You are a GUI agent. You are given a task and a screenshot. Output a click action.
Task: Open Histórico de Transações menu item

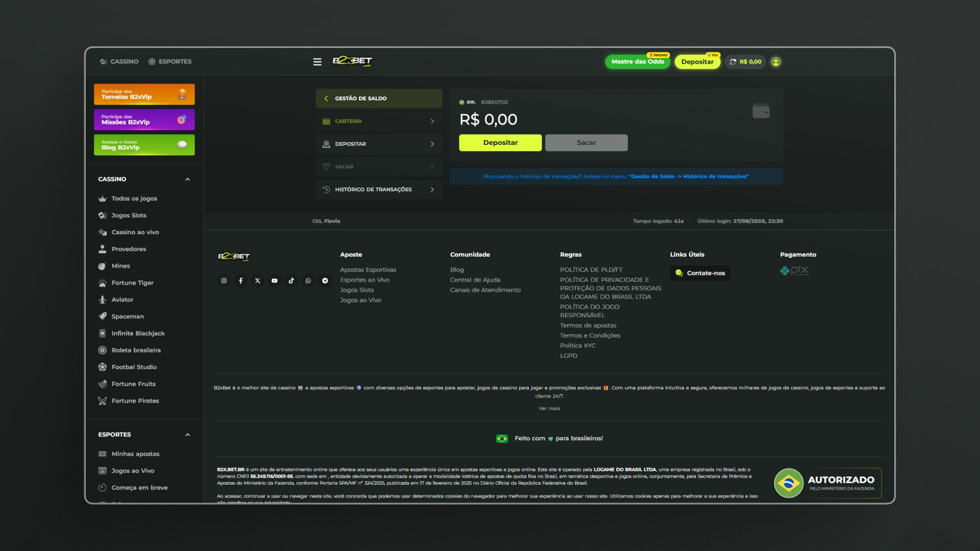(x=378, y=189)
